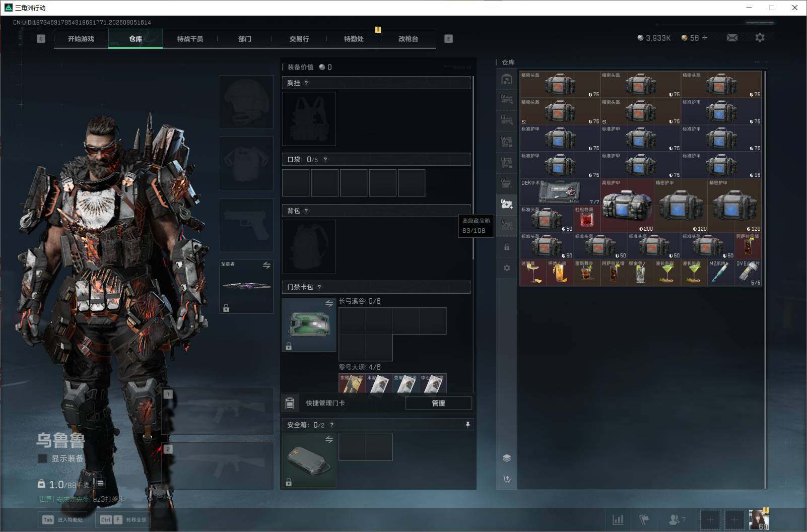Click the E next-tab key hint
This screenshot has height=532, width=807.
448,39
